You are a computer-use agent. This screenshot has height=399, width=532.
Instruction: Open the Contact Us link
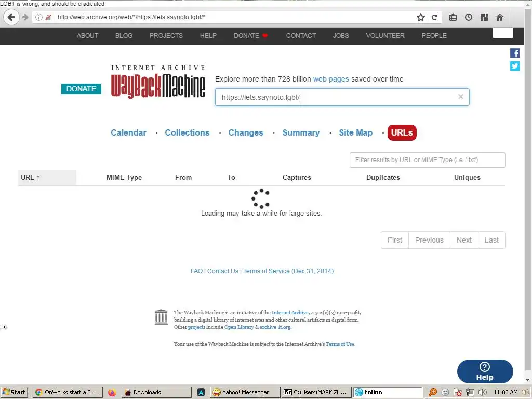(222, 271)
